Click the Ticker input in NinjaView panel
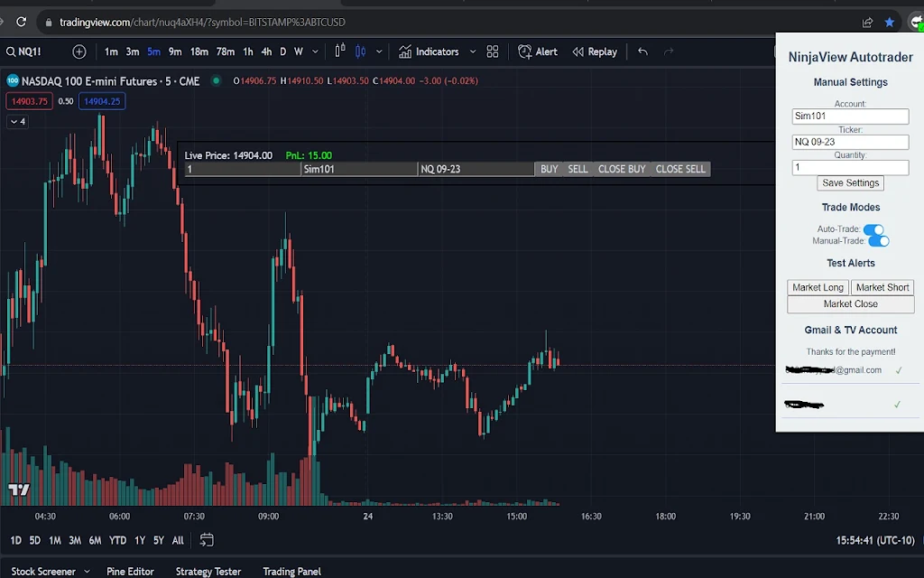The width and height of the screenshot is (924, 578). [x=850, y=142]
